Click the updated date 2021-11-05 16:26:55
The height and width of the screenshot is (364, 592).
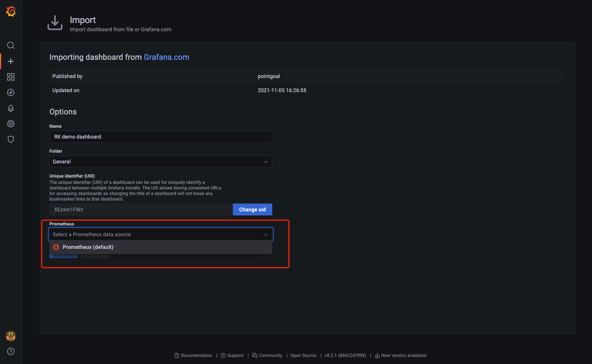coord(282,90)
